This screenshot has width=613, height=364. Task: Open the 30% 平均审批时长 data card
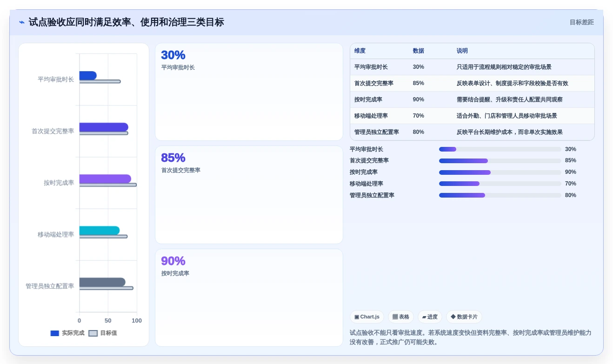point(249,92)
